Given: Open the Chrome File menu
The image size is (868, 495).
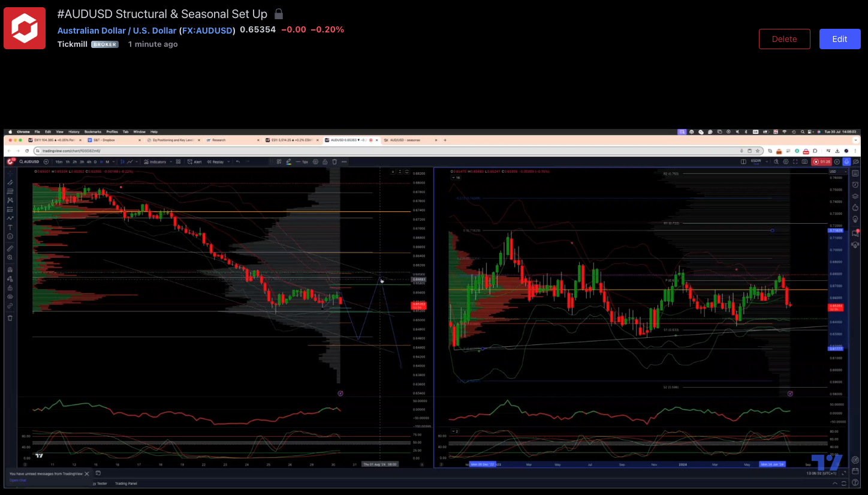Looking at the screenshot, I should pyautogui.click(x=37, y=131).
